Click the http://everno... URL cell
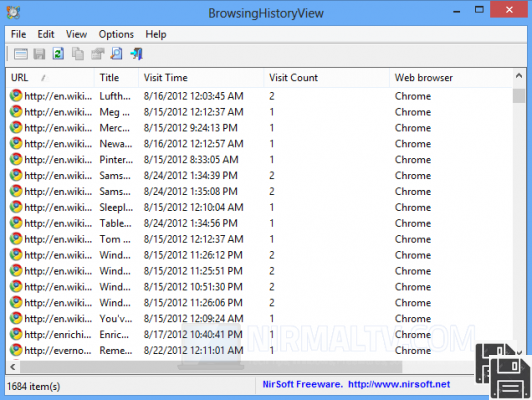This screenshot has width=532, height=400. 58,350
